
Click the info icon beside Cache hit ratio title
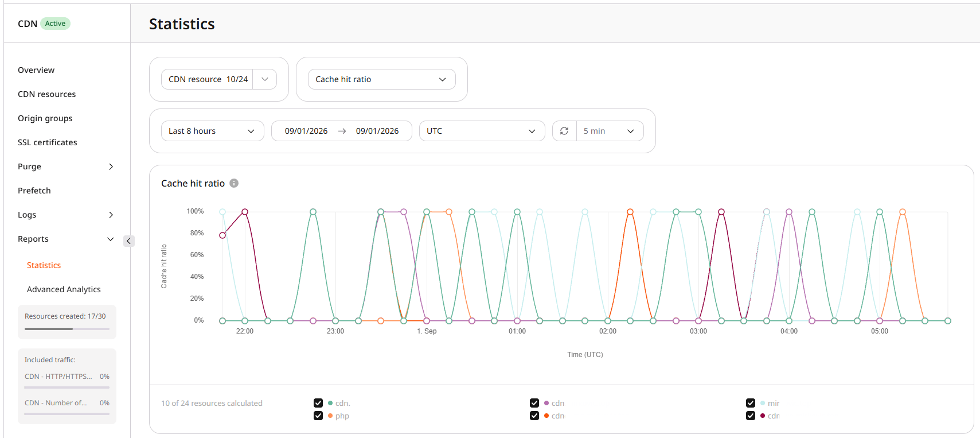[234, 183]
